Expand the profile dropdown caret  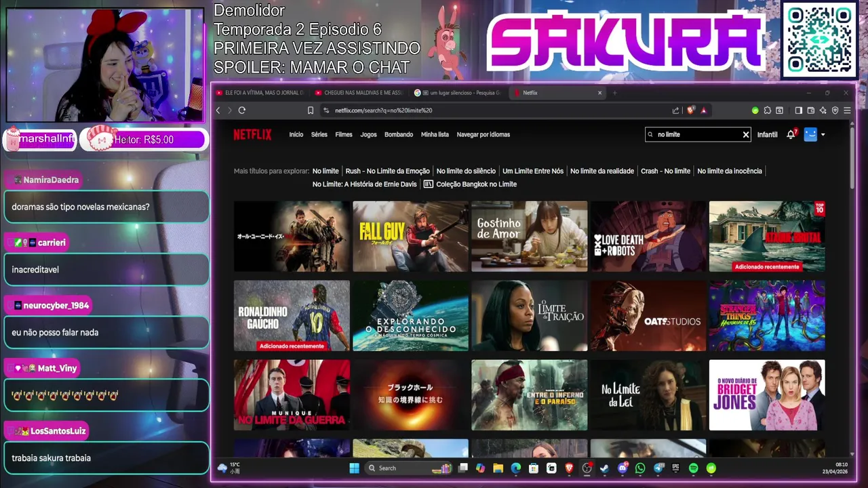pyautogui.click(x=823, y=134)
